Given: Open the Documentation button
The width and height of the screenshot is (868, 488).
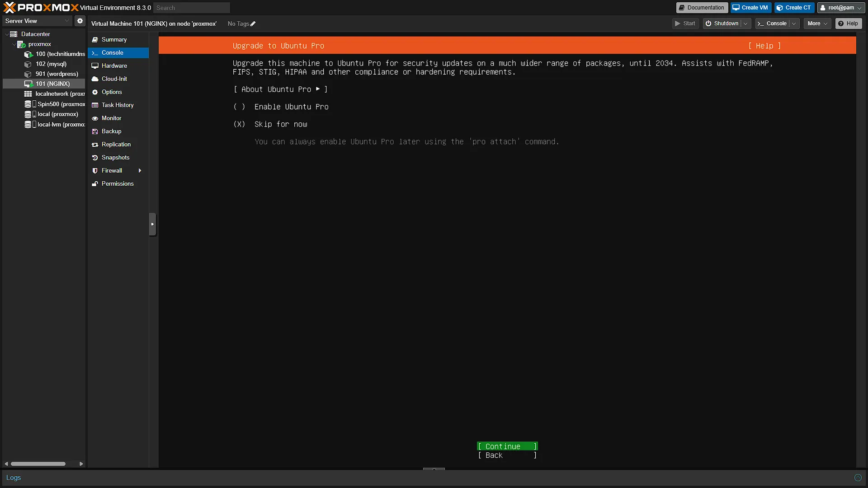Looking at the screenshot, I should (x=702, y=8).
